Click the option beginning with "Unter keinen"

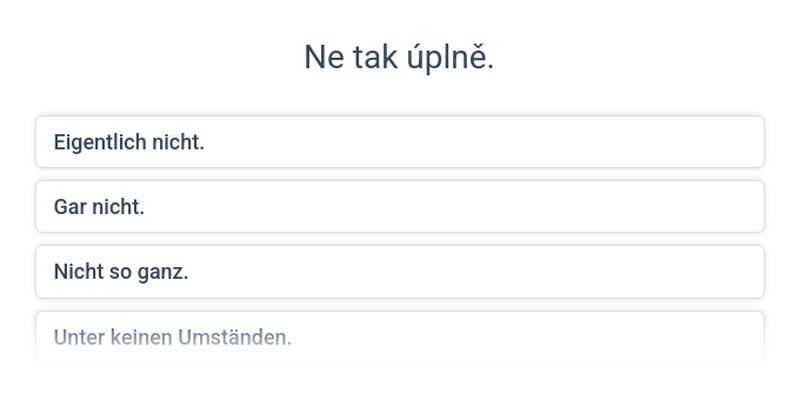400,337
